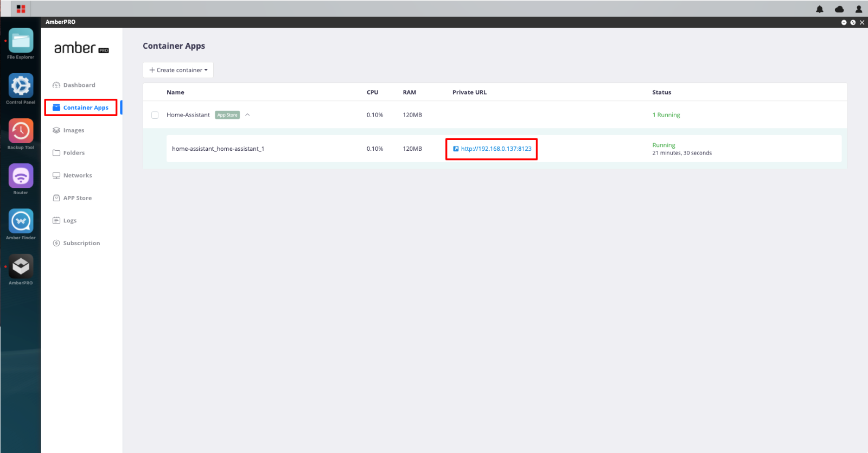Open APP Store section
Viewport: 868px width, 453px height.
[x=78, y=198]
